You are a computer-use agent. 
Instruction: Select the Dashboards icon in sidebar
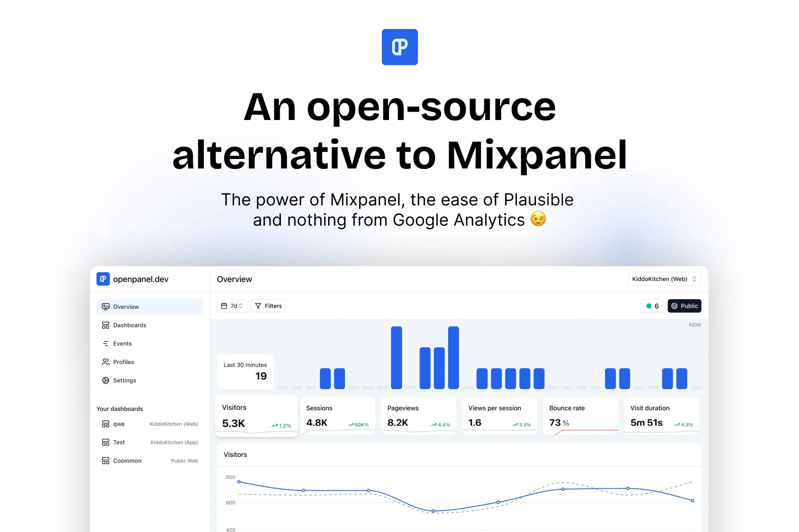[x=105, y=325]
